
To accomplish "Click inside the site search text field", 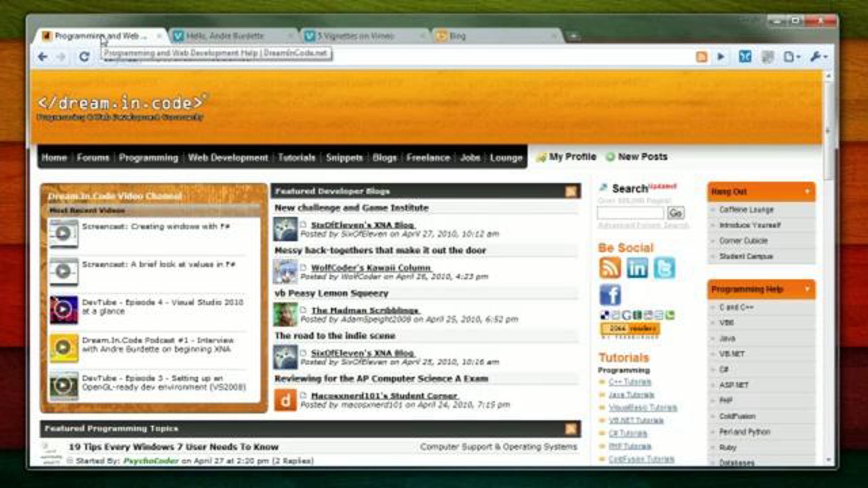I will (x=630, y=213).
